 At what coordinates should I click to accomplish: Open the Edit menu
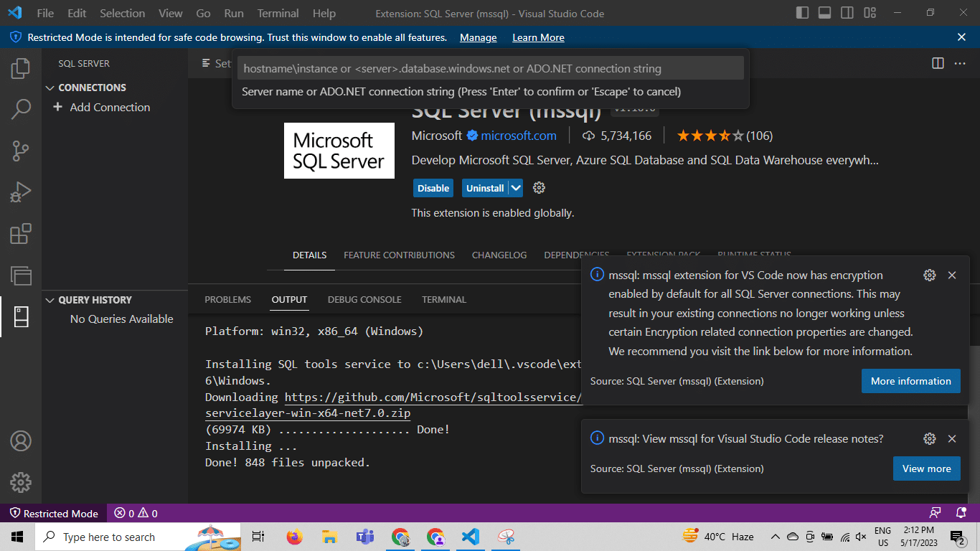coord(77,13)
